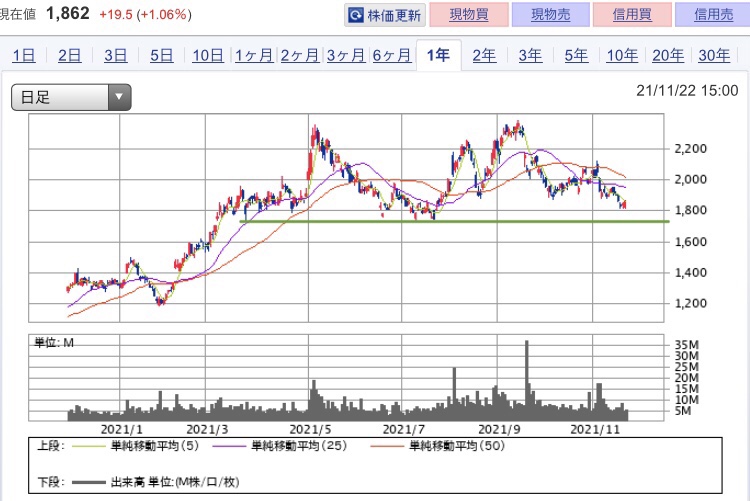Viewport: 750px width, 501px height.
Task: Click the 2,200 price axis label
Action: coord(690,149)
